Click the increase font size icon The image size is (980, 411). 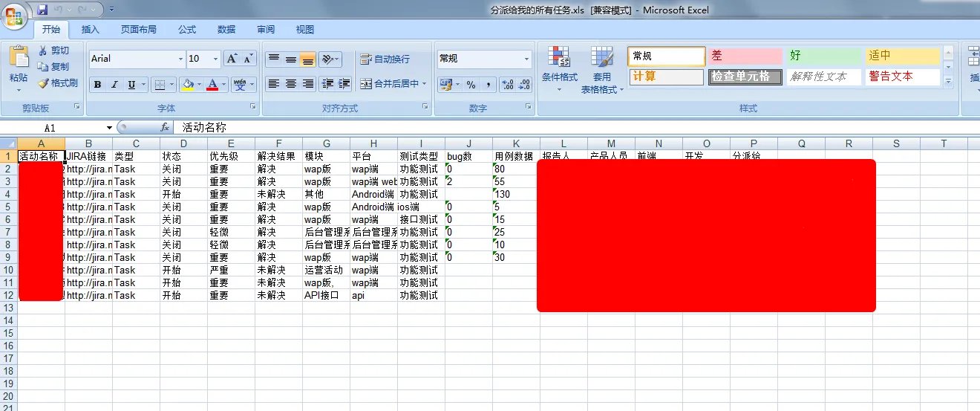pos(232,59)
